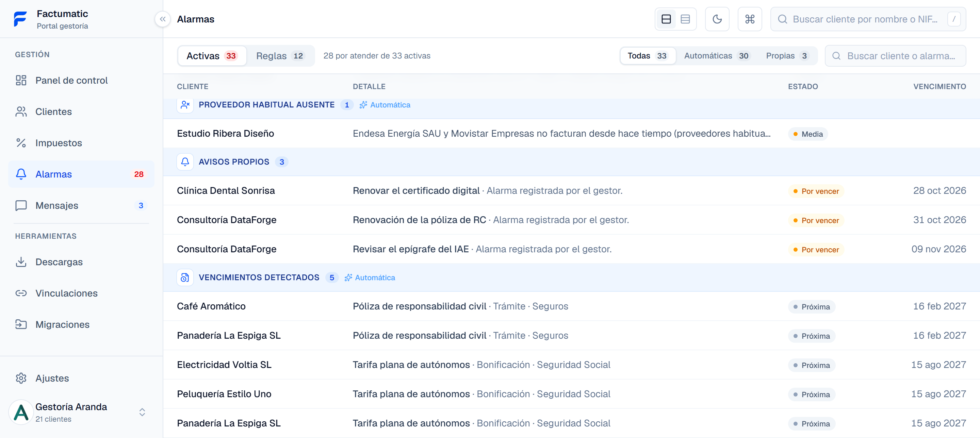Open Electricidad Voltia SL alarm row
Image resolution: width=980 pixels, height=438 pixels.
coord(571,365)
